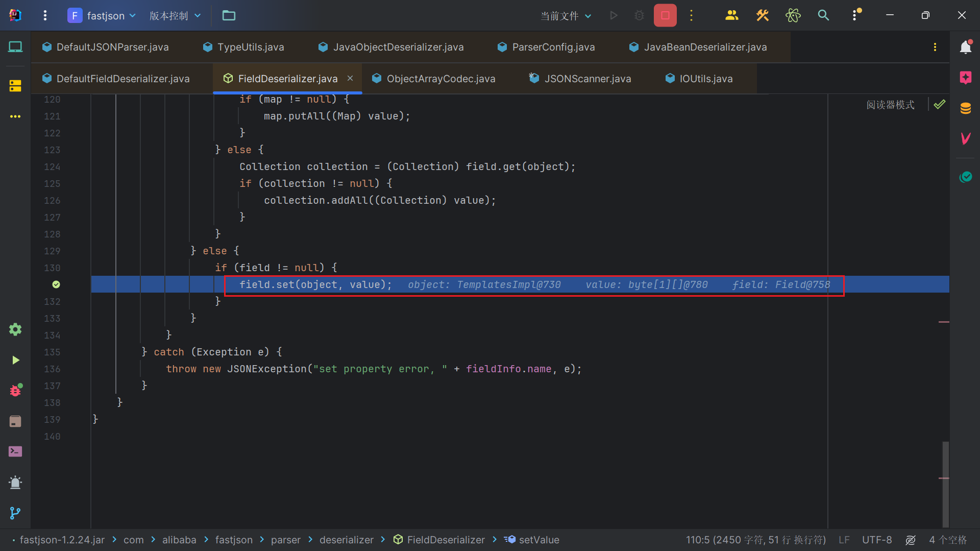Click the crossed-eye highlighting status icon
The width and height of the screenshot is (980, 551).
tap(911, 540)
